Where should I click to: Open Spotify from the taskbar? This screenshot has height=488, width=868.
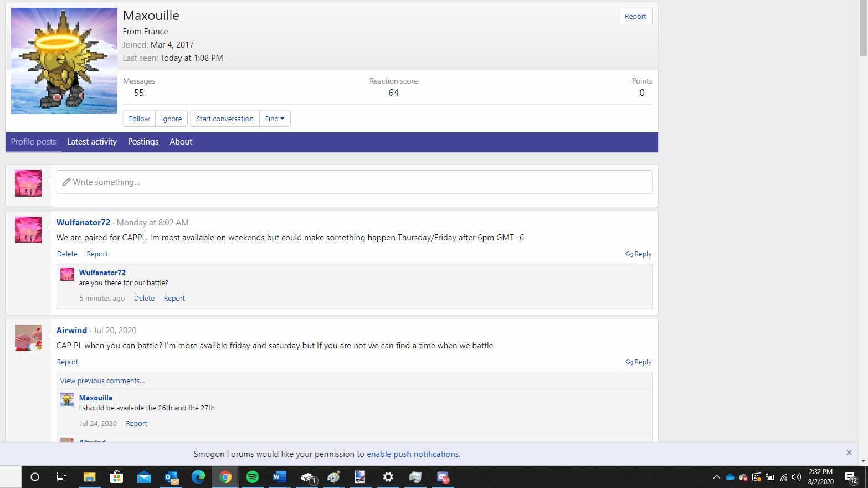pyautogui.click(x=252, y=477)
